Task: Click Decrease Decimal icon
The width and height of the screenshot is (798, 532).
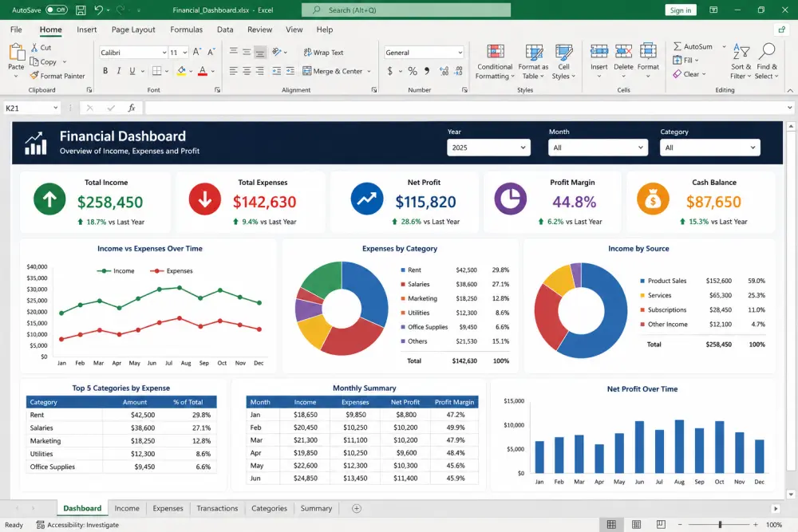Action: [x=459, y=71]
